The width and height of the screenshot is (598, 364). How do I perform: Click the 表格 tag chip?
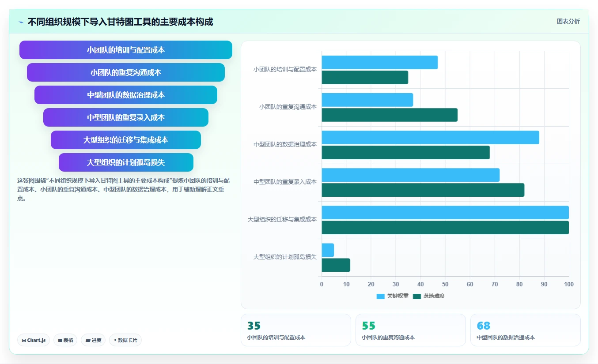(x=65, y=340)
